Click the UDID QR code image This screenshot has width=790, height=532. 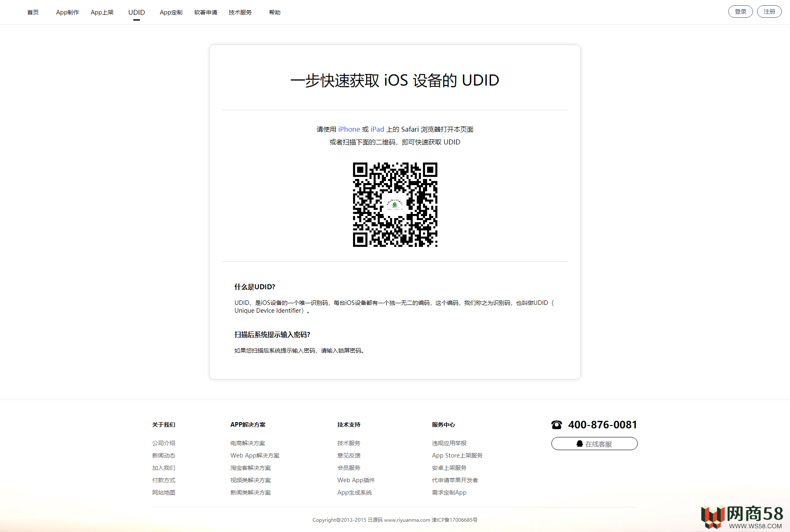click(395, 204)
